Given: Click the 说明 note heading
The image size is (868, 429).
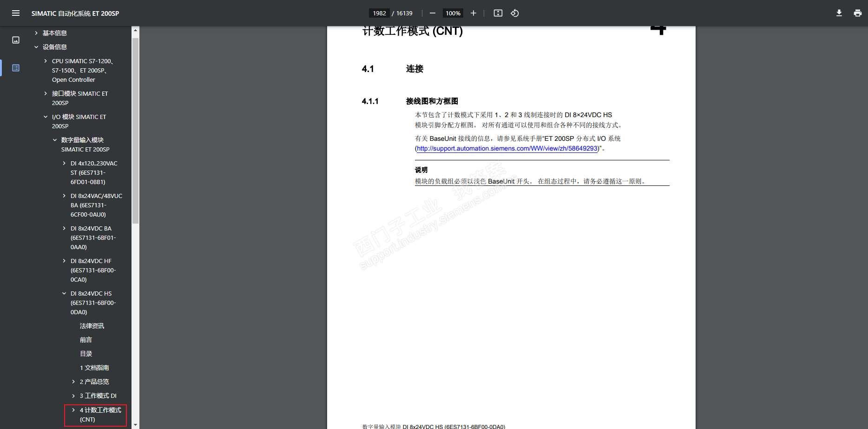Looking at the screenshot, I should [421, 170].
